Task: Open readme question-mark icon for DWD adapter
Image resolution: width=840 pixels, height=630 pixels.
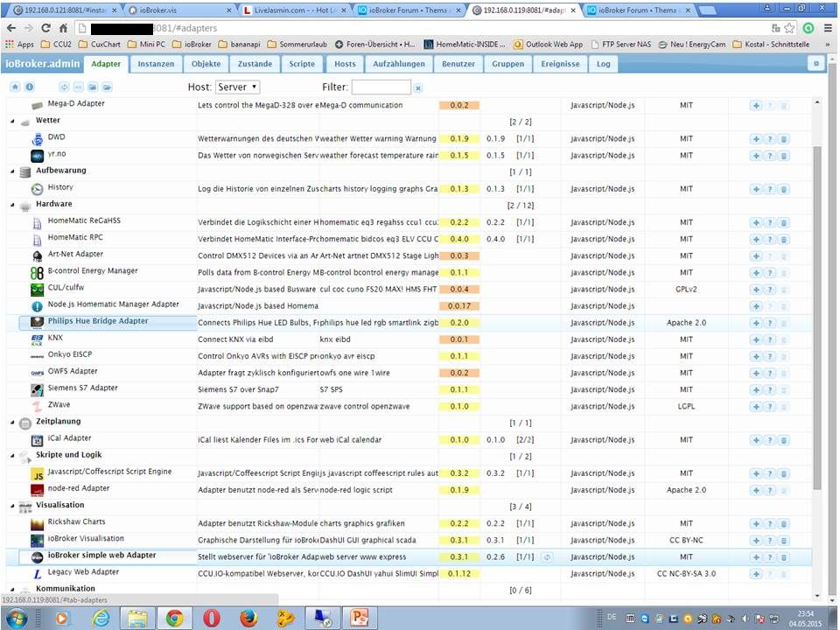Action: pos(770,139)
